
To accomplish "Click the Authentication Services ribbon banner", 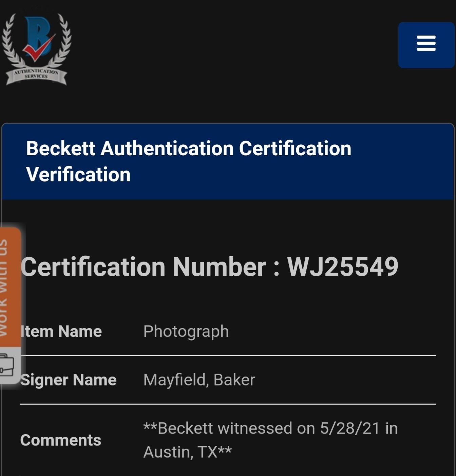I will pyautogui.click(x=36, y=75).
